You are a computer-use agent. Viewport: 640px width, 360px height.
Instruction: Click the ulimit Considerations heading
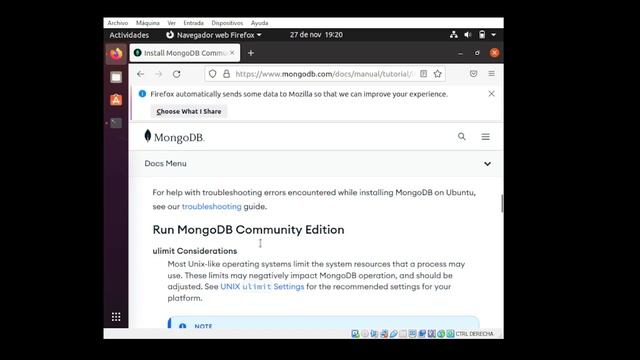tap(195, 251)
